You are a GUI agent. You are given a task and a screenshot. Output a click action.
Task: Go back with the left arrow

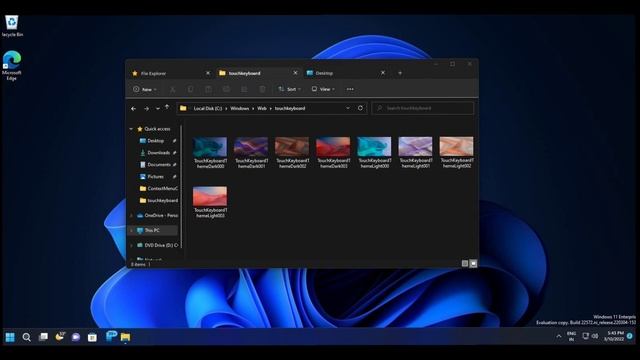click(x=133, y=109)
